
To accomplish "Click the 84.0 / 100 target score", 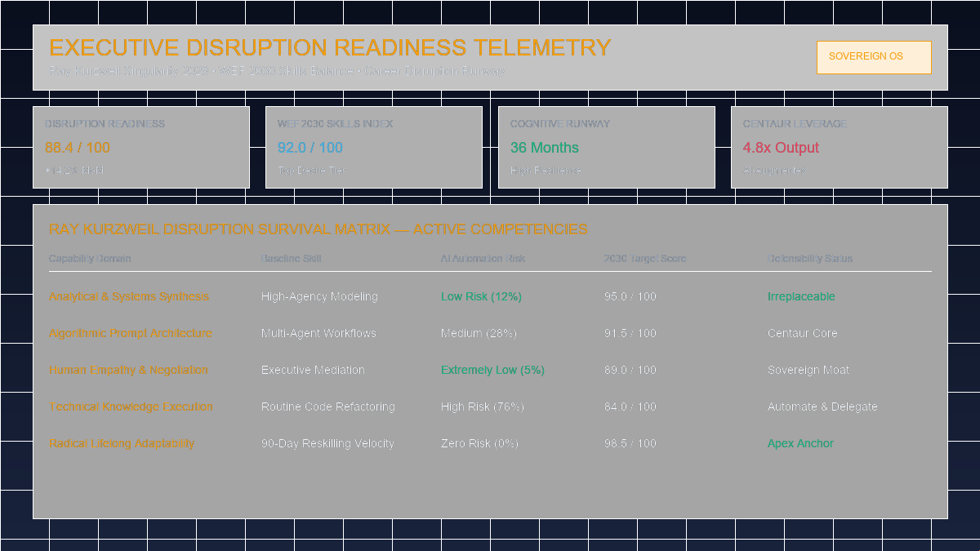I will point(630,407).
